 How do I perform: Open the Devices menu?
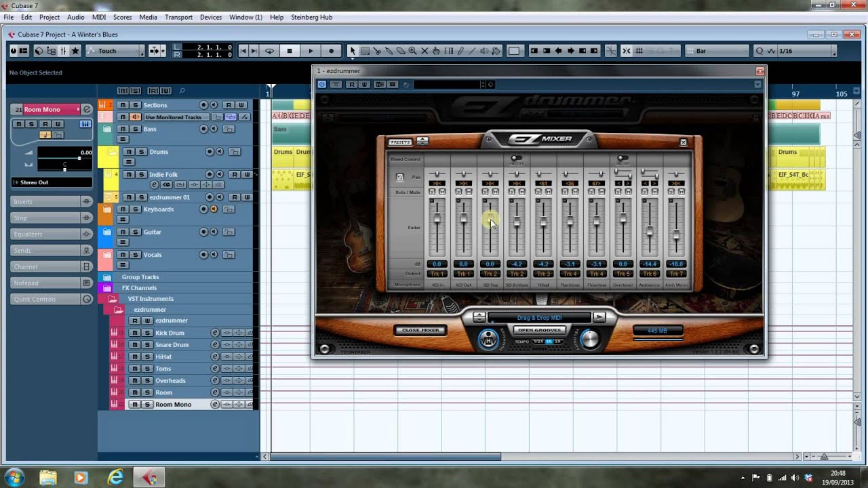(x=211, y=17)
